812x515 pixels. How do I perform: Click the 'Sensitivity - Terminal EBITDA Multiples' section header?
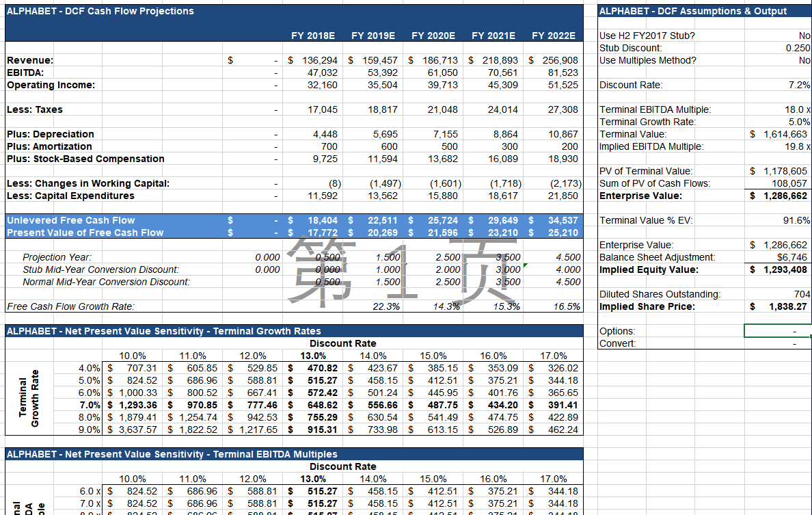(172, 454)
